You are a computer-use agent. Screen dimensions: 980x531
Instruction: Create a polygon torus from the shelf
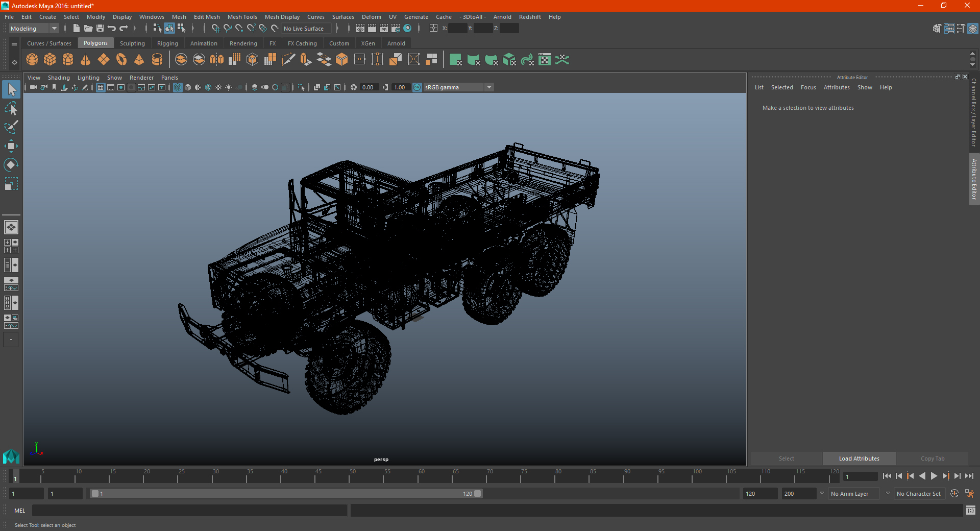point(121,60)
